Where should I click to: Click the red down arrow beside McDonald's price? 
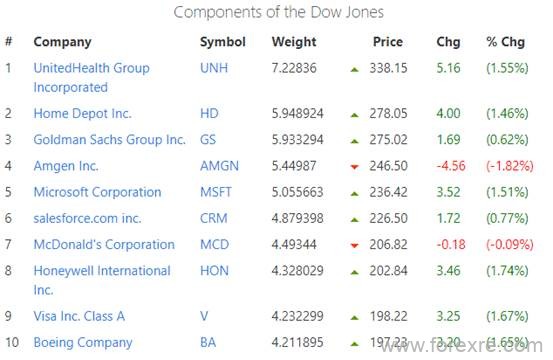(x=354, y=245)
